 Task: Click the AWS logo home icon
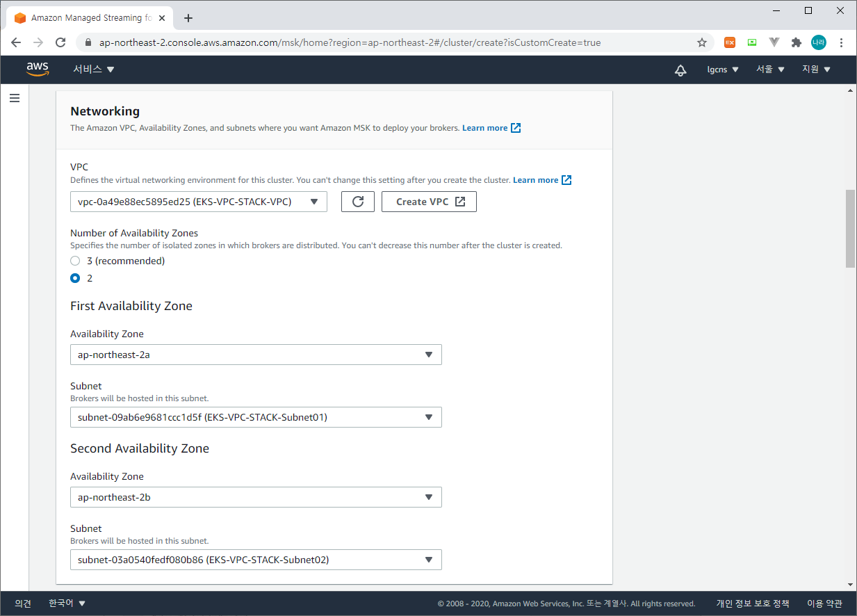tap(38, 69)
